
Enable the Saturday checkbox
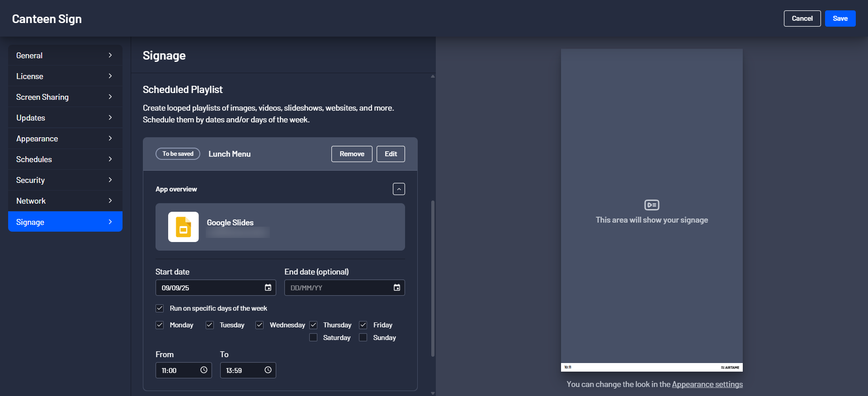313,338
